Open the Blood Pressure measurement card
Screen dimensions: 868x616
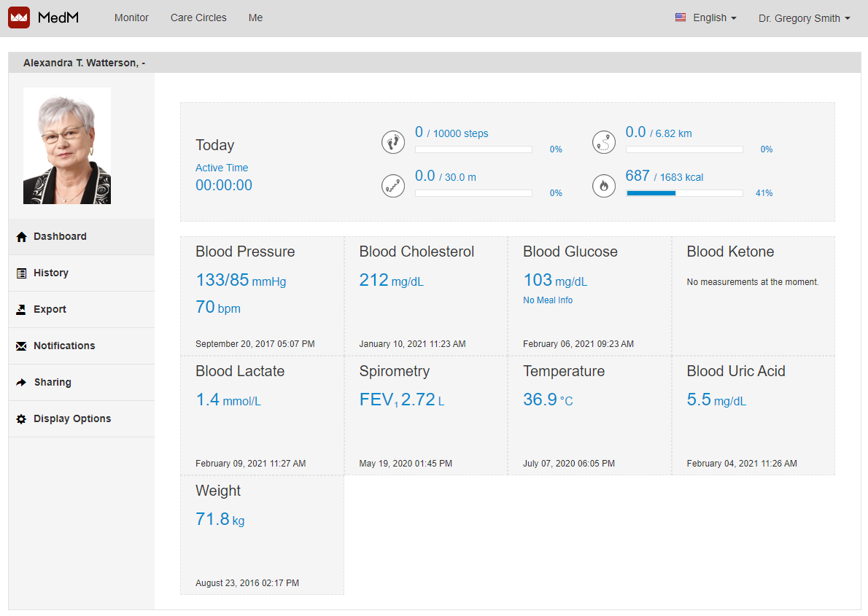262,296
